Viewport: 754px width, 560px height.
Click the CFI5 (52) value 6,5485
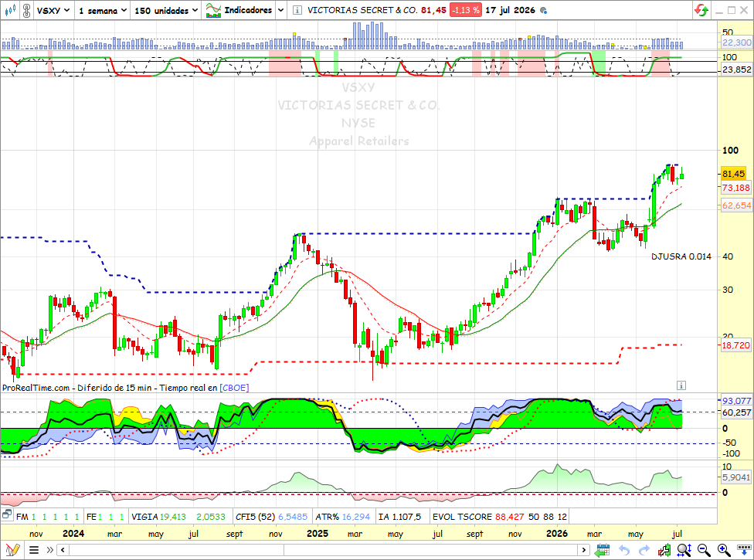292,517
